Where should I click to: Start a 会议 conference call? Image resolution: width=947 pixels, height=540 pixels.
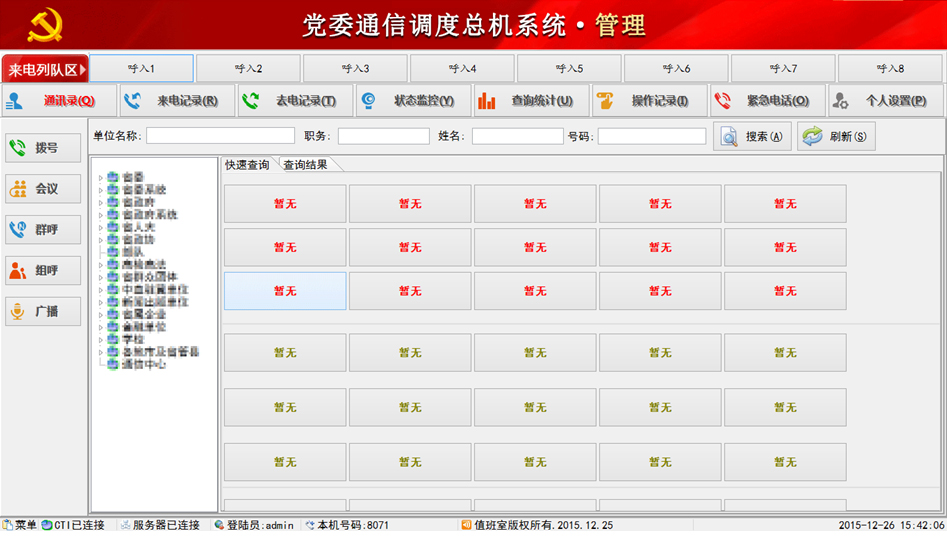click(x=43, y=189)
